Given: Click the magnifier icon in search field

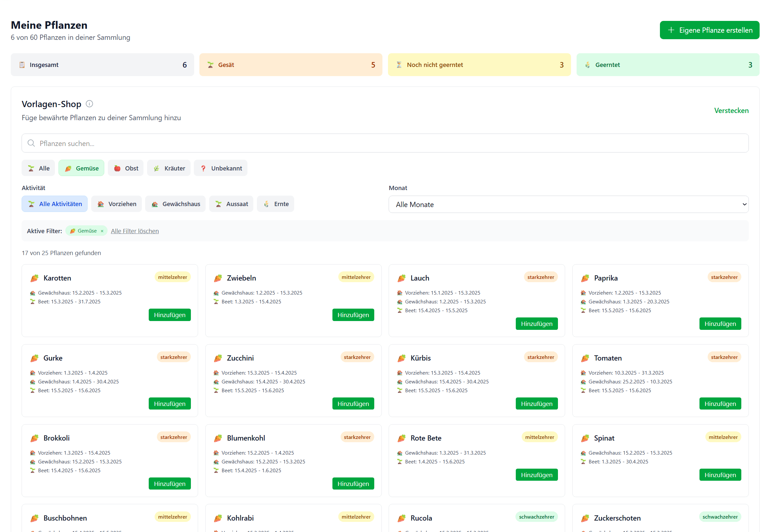Looking at the screenshot, I should pyautogui.click(x=31, y=143).
